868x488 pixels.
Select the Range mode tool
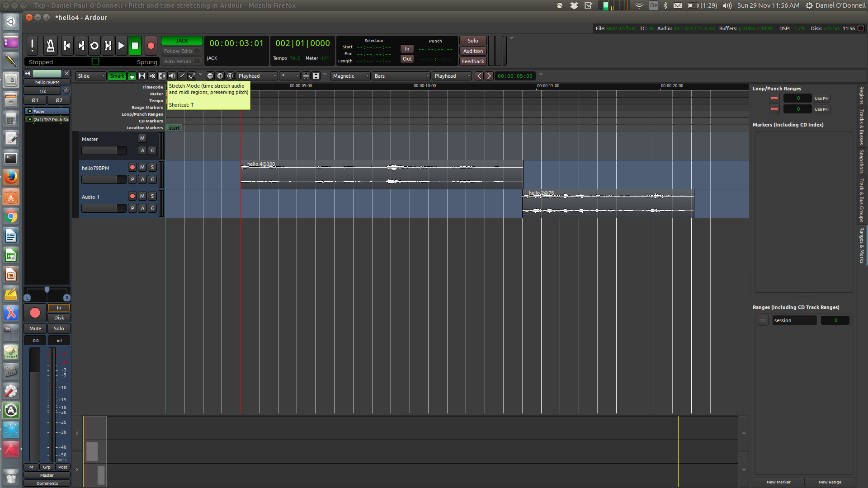(x=142, y=76)
